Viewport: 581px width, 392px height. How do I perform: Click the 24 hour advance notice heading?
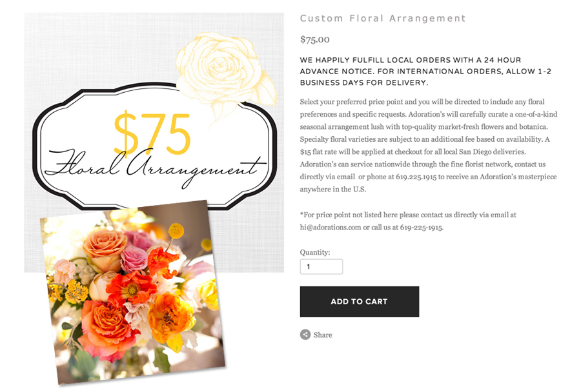coord(425,71)
